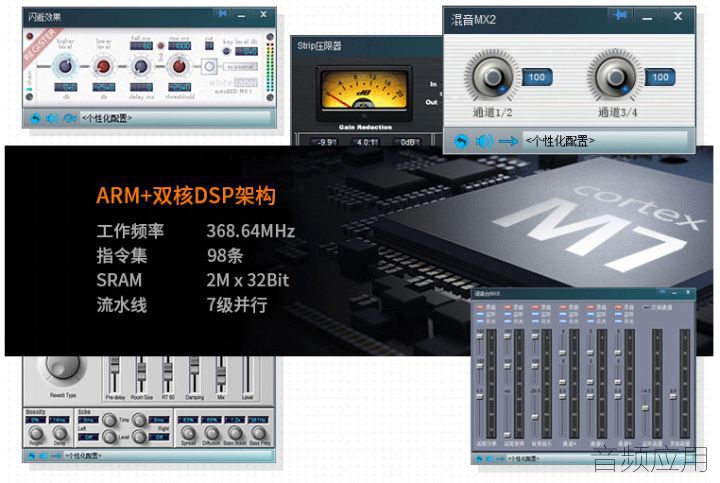The height and width of the screenshot is (483, 720).
Task: Click undo arrow icon in reverb window bar
Action: pyautogui.click(x=32, y=456)
